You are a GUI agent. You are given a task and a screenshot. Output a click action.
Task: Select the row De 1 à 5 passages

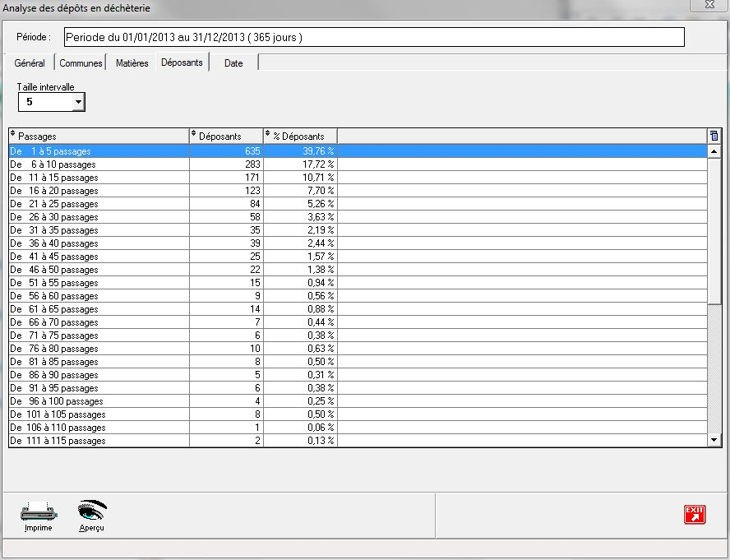click(99, 151)
